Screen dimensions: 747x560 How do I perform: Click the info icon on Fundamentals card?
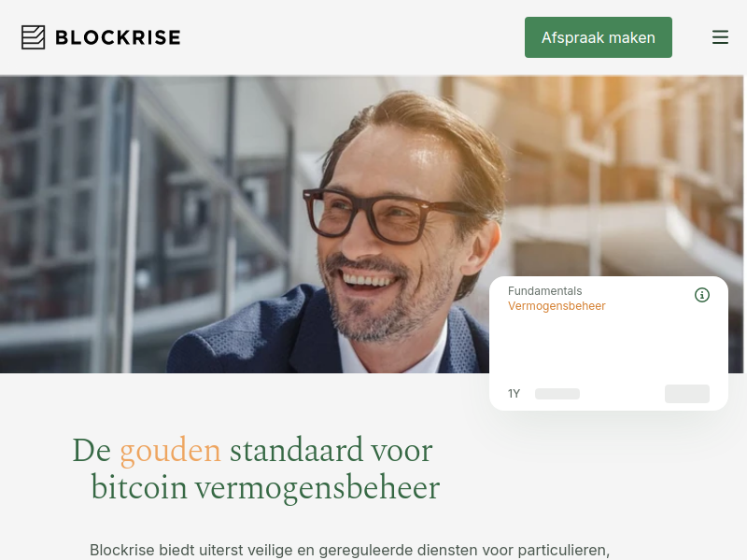[x=702, y=295]
